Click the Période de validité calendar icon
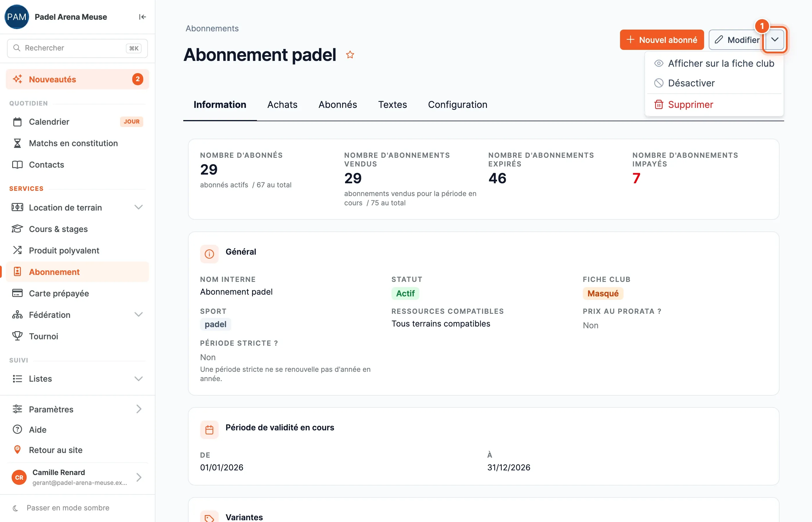This screenshot has width=812, height=522. [x=209, y=429]
